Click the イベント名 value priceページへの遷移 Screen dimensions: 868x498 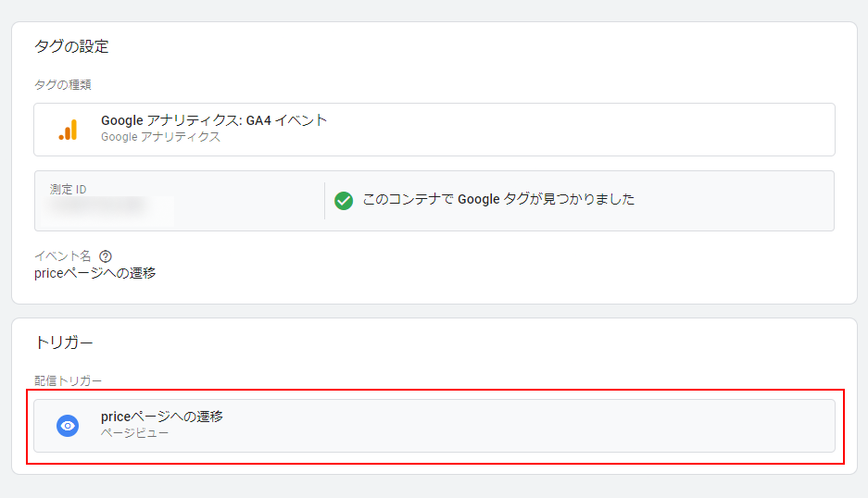95,273
